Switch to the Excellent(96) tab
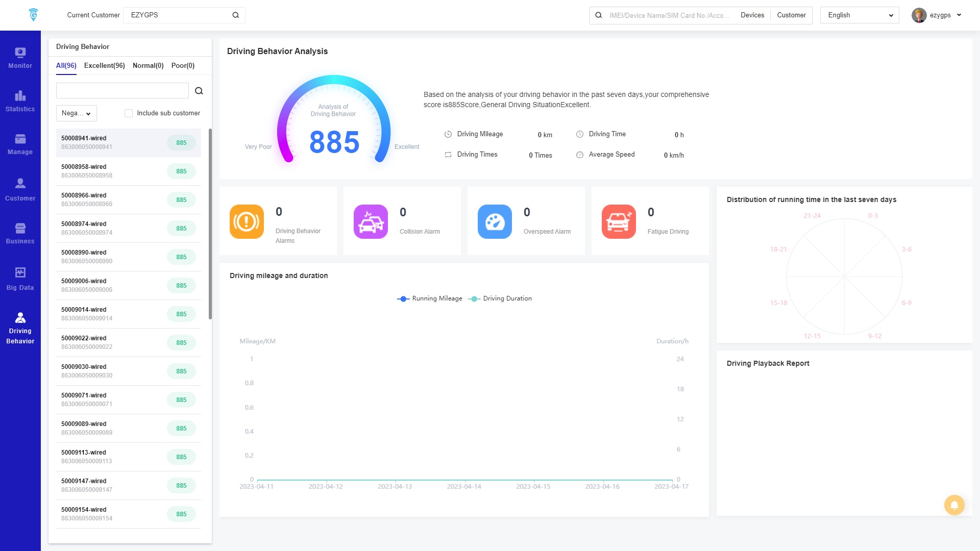 104,65
